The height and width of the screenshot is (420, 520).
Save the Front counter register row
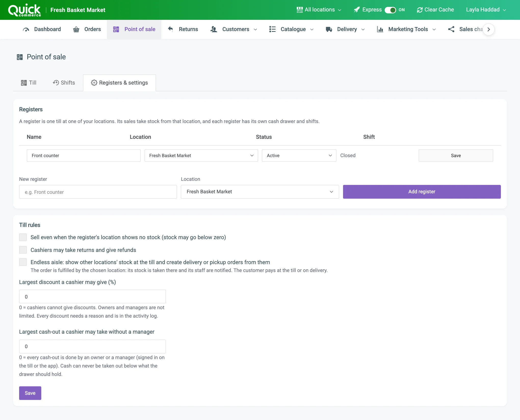coord(456,155)
